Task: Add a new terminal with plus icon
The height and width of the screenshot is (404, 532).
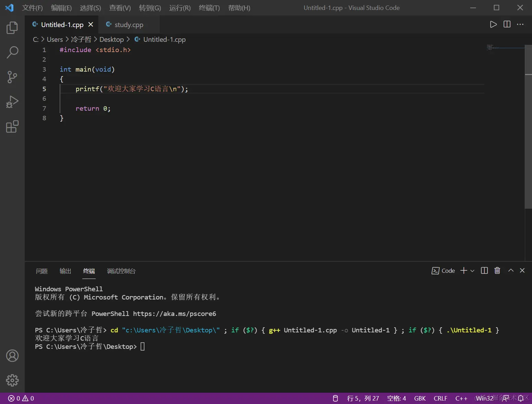Action: 464,271
